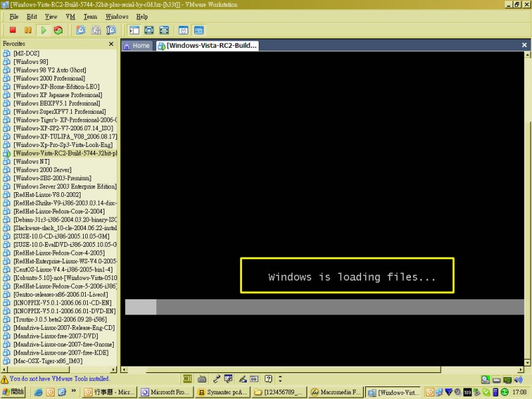Click the Reset virtual machine button
This screenshot has width=532, height=399.
tap(59, 30)
